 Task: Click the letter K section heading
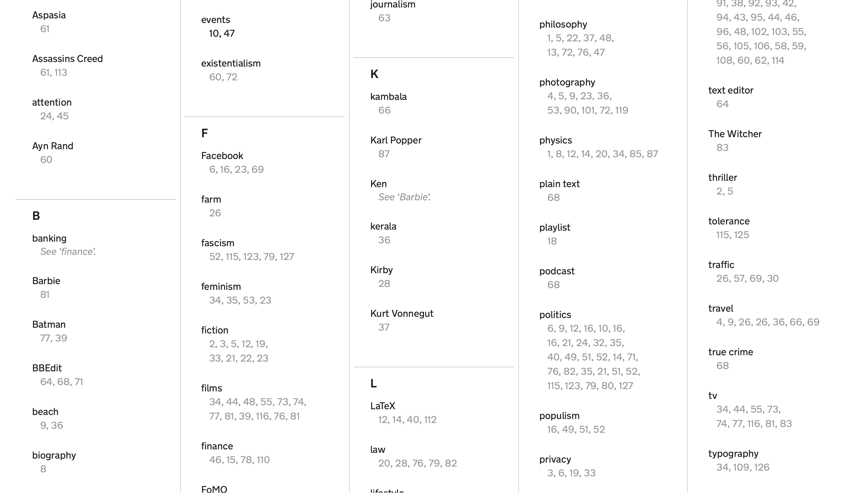pyautogui.click(x=374, y=74)
